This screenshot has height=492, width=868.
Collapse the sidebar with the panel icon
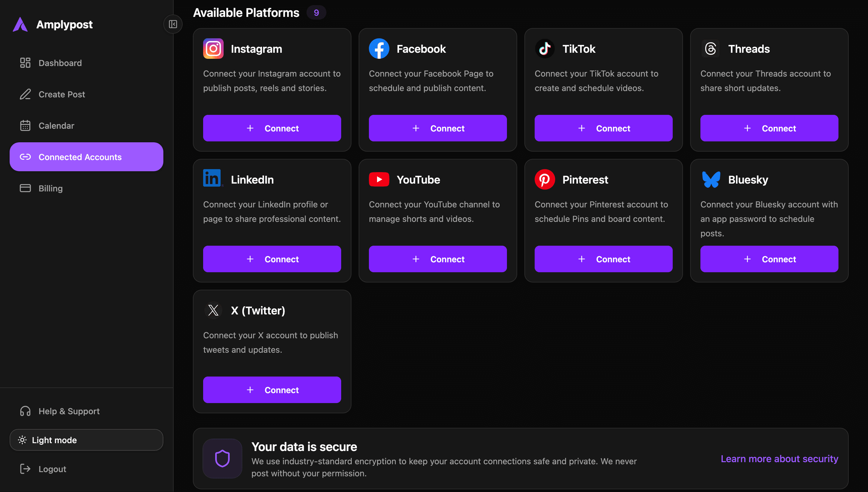click(173, 24)
